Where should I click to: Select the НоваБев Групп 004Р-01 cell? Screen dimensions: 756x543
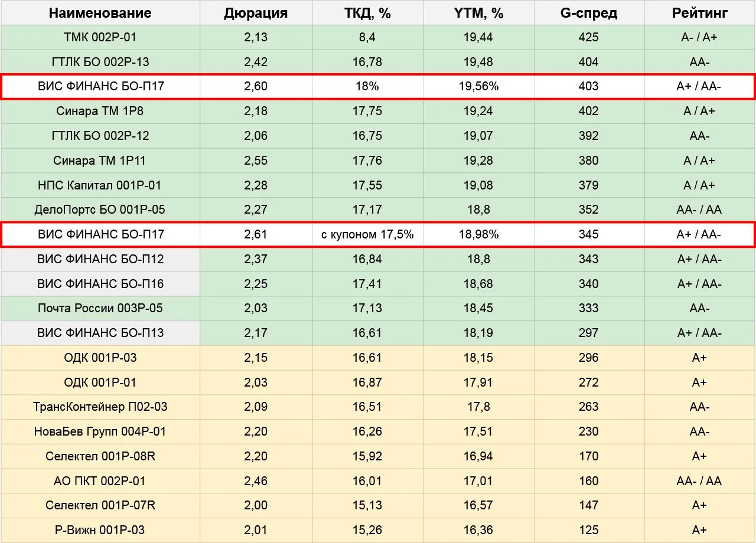pyautogui.click(x=100, y=431)
